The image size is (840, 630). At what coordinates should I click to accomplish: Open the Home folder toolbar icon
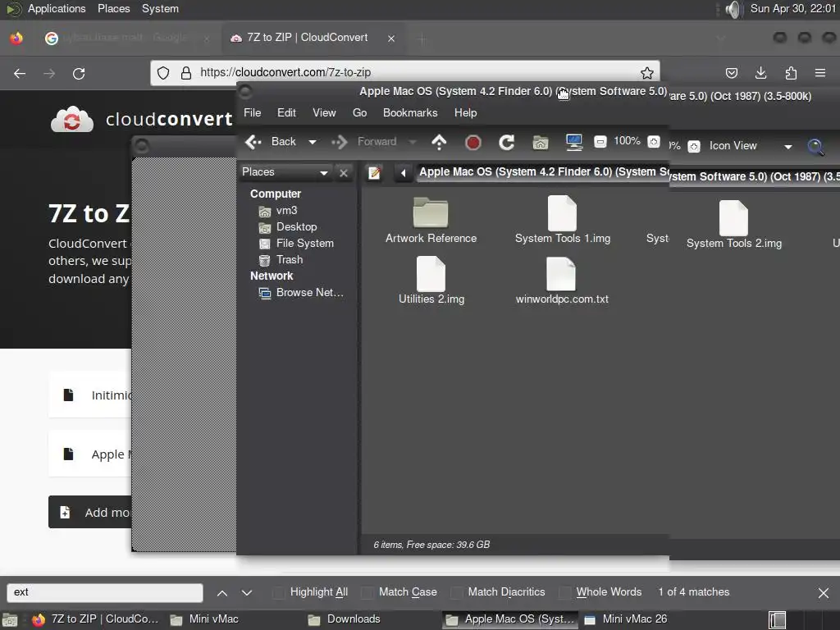[x=540, y=142]
